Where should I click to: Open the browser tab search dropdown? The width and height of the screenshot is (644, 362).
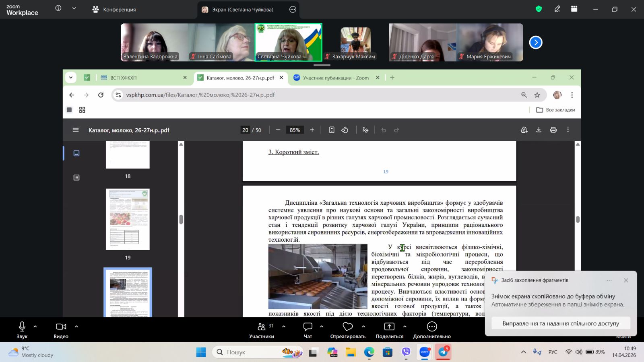click(71, 78)
